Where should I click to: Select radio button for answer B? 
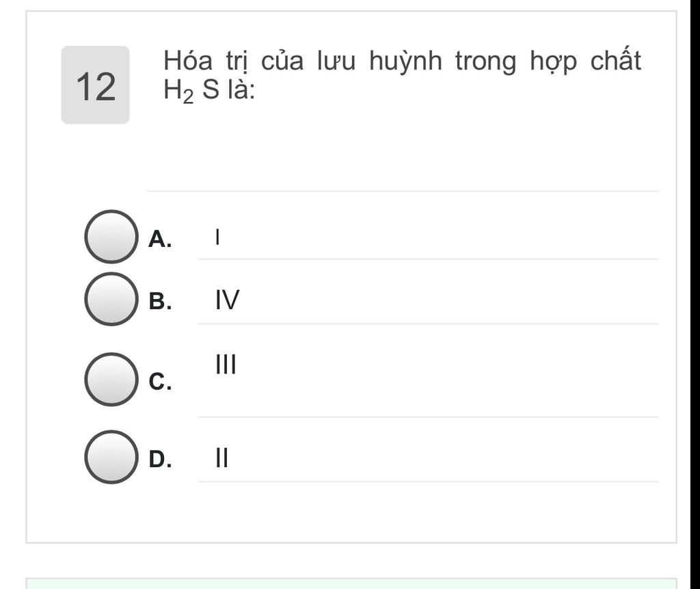click(x=110, y=299)
